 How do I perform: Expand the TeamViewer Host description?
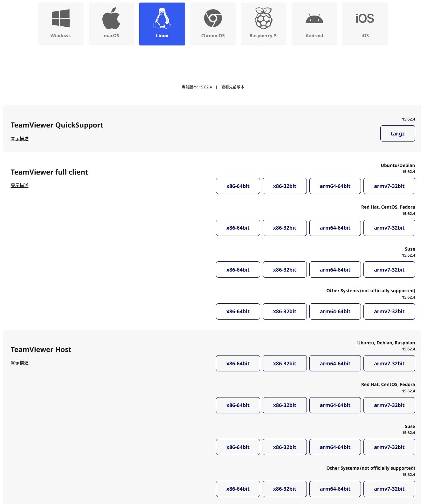pyautogui.click(x=20, y=363)
